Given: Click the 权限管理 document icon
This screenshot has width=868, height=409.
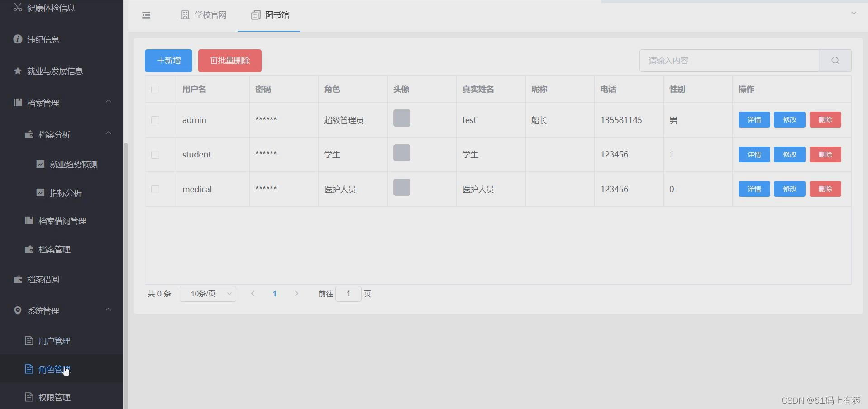Looking at the screenshot, I should pyautogui.click(x=29, y=397).
